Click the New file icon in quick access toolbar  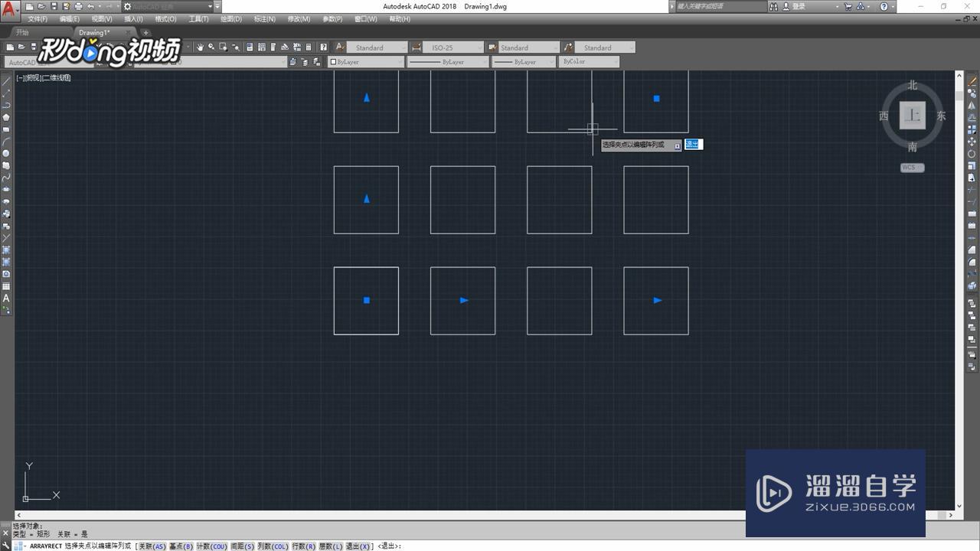pos(29,6)
